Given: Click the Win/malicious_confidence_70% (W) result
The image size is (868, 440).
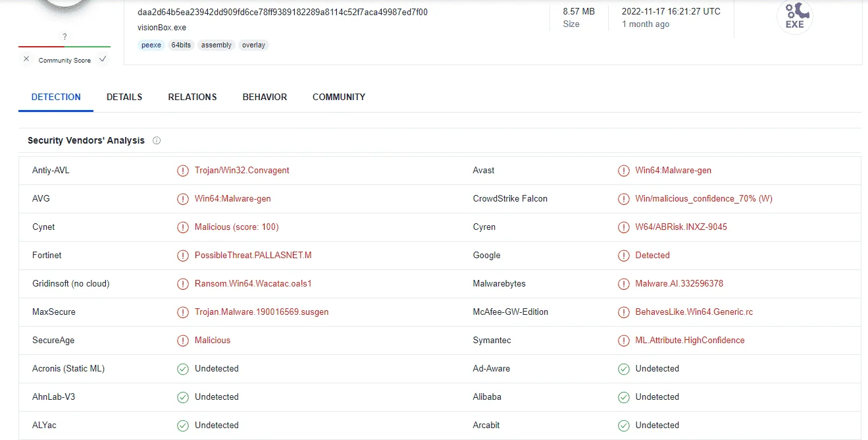Looking at the screenshot, I should (704, 199).
